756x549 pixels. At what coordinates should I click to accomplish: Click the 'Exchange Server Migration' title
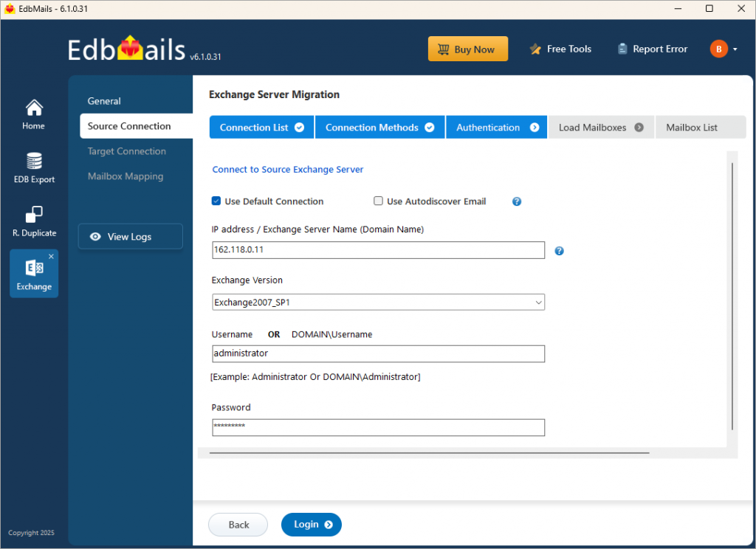tap(275, 94)
